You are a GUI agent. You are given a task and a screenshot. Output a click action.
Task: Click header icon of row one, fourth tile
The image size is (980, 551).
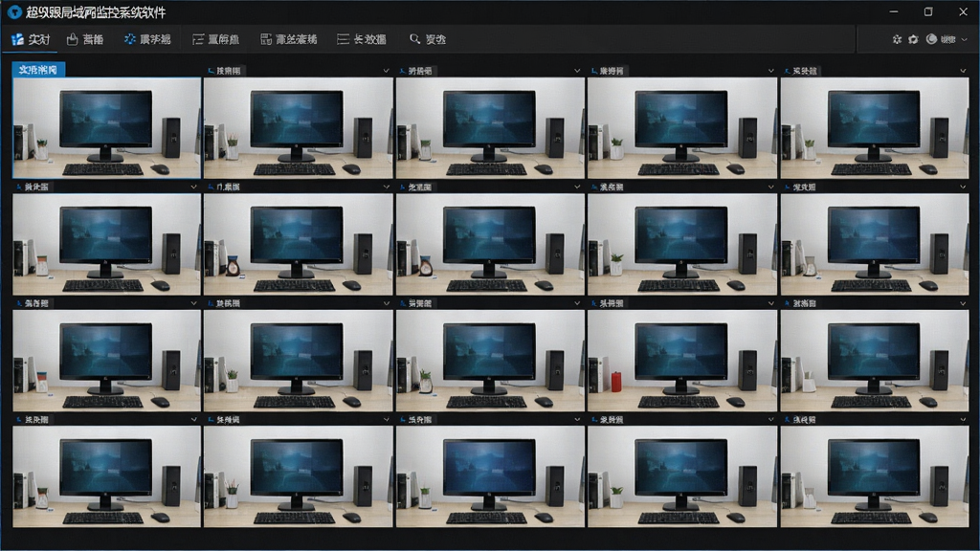594,71
